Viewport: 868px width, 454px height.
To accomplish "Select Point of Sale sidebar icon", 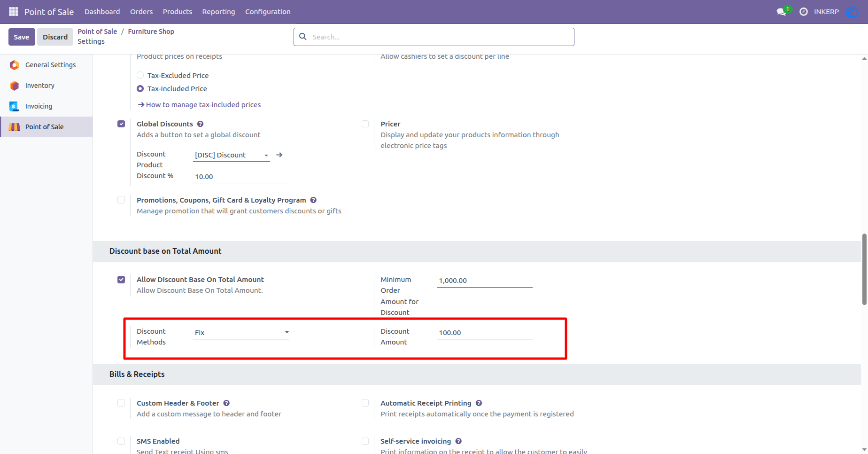I will coord(15,127).
